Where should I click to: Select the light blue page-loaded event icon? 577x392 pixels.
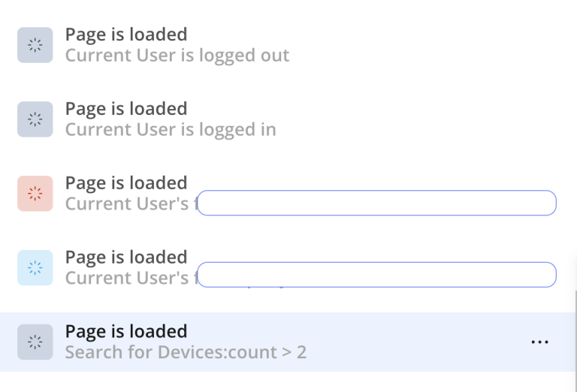(35, 267)
